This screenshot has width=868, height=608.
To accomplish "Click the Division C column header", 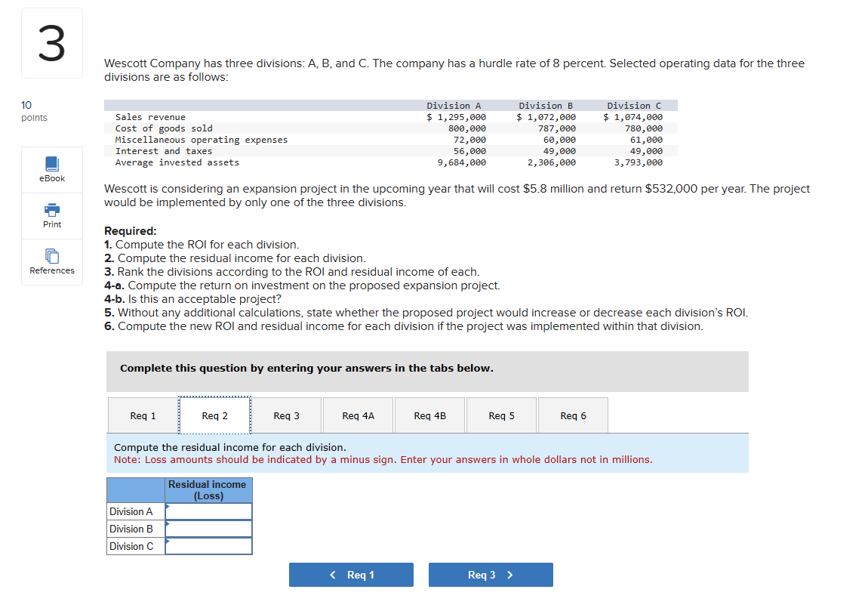I will [x=634, y=106].
